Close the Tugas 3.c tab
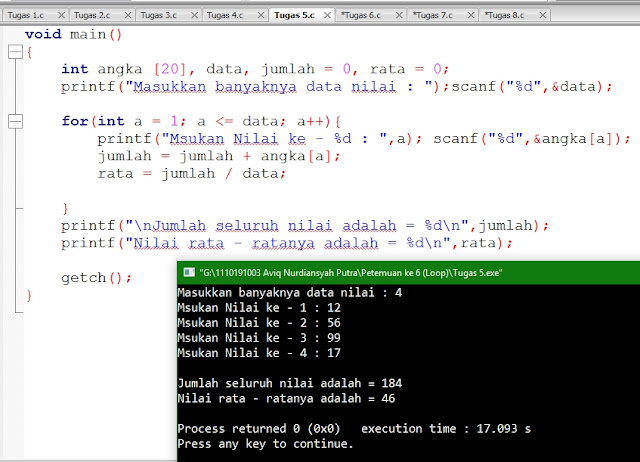This screenshot has width=640, height=462. pyautogui.click(x=194, y=16)
